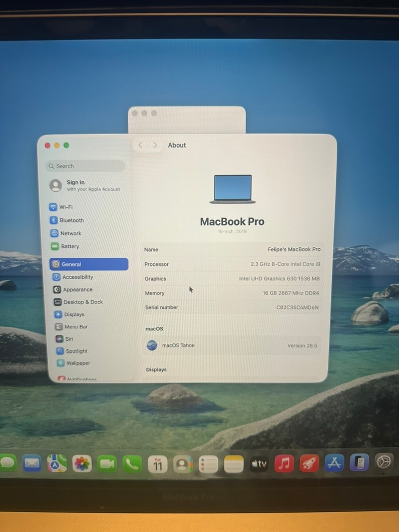Open Music from the Dock
This screenshot has width=399, height=532.
pyautogui.click(x=284, y=463)
